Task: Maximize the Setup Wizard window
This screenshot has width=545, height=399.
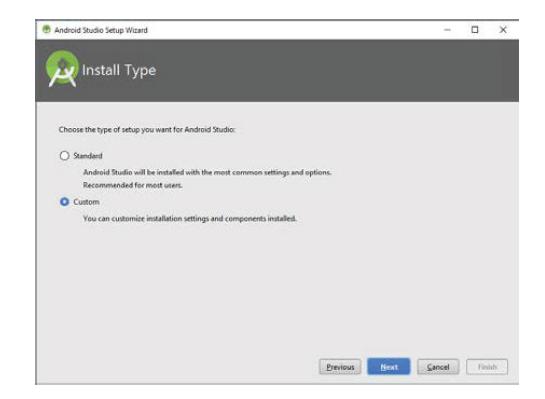Action: pos(475,30)
